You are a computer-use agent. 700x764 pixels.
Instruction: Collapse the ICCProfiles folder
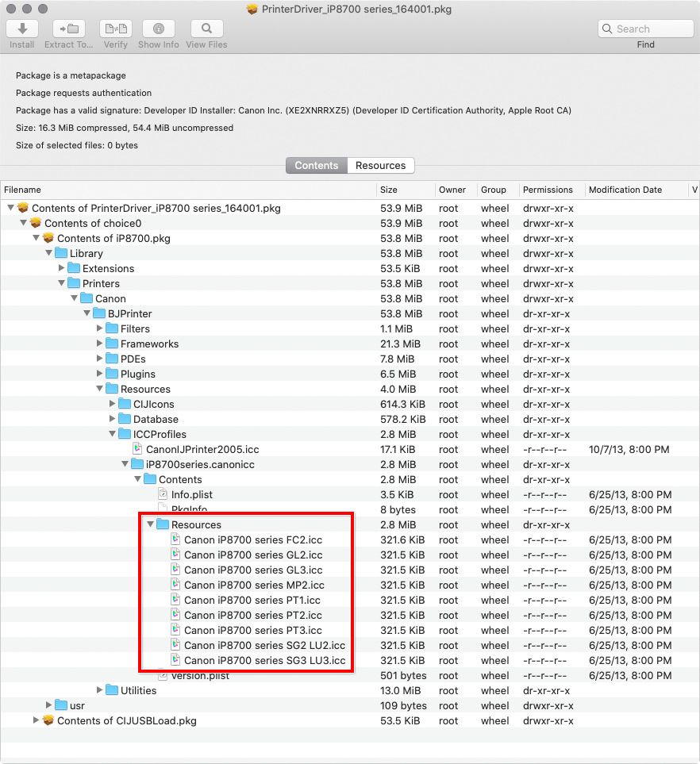click(x=112, y=434)
